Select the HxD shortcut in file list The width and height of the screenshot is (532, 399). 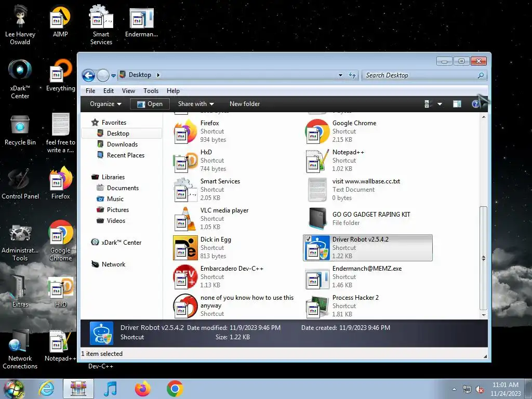[200, 160]
